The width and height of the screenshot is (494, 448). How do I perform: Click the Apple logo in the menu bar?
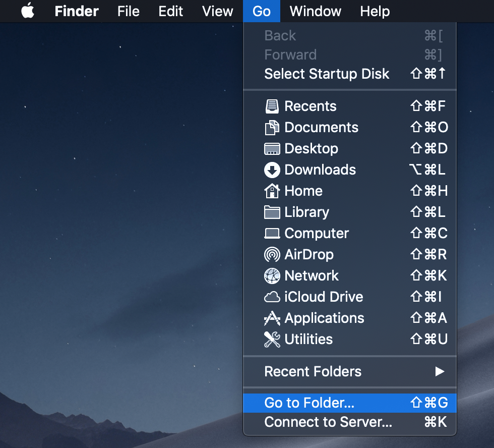(28, 11)
